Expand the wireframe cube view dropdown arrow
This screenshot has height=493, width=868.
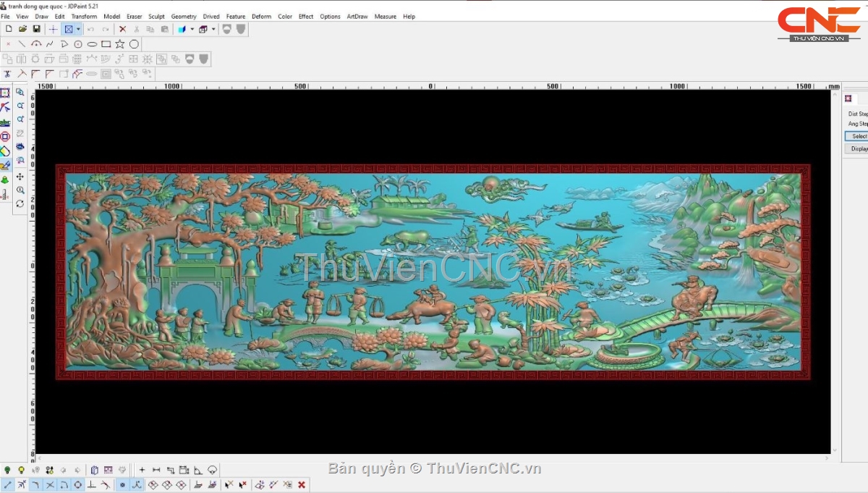point(213,29)
